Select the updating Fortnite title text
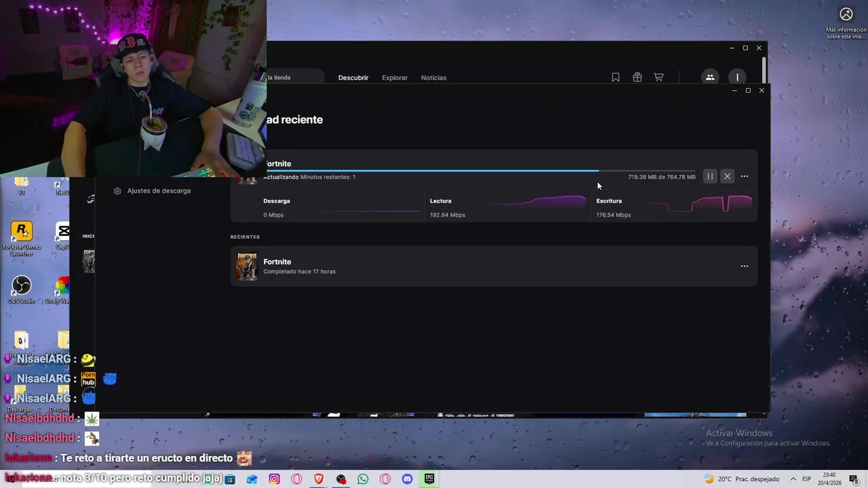The height and width of the screenshot is (488, 868). 277,164
